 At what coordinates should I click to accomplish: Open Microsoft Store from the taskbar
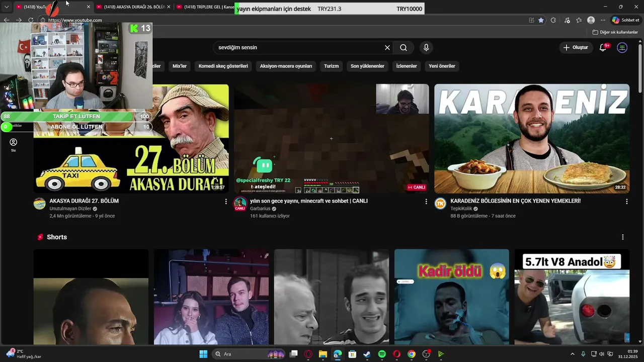352,354
